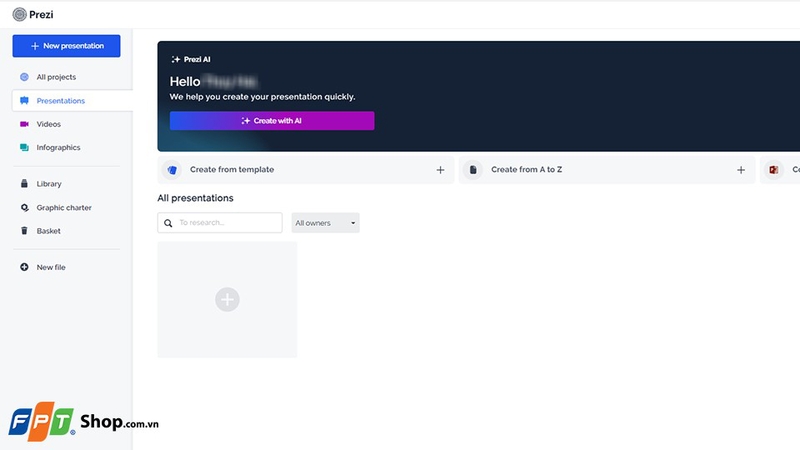The height and width of the screenshot is (450, 800).
Task: Click the Prezi AI sparkle icon
Action: tap(176, 59)
